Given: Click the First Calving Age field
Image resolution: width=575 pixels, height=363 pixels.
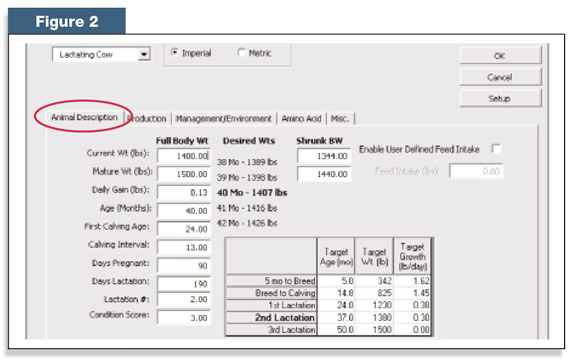Looking at the screenshot, I should pos(184,229).
